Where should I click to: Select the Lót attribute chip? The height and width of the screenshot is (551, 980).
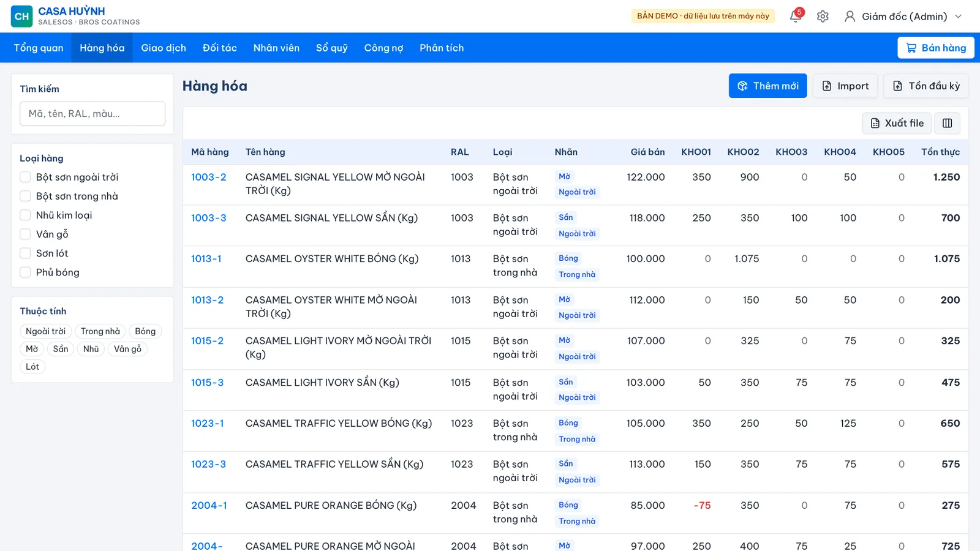(32, 367)
